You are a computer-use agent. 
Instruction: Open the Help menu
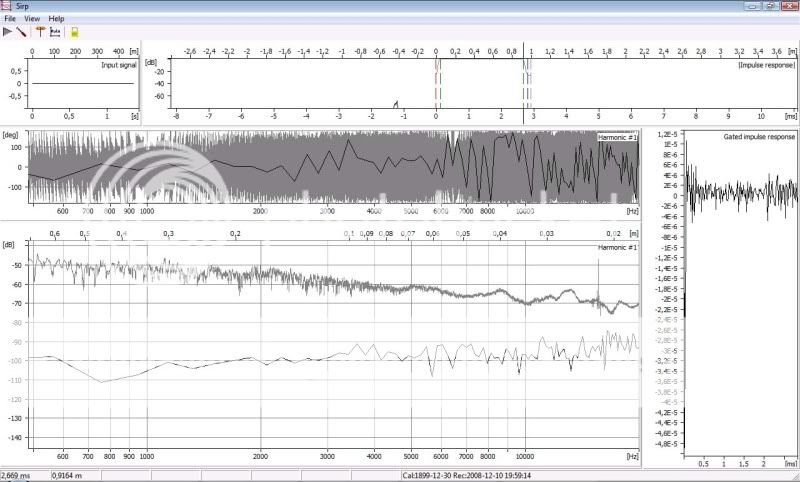[x=56, y=19]
